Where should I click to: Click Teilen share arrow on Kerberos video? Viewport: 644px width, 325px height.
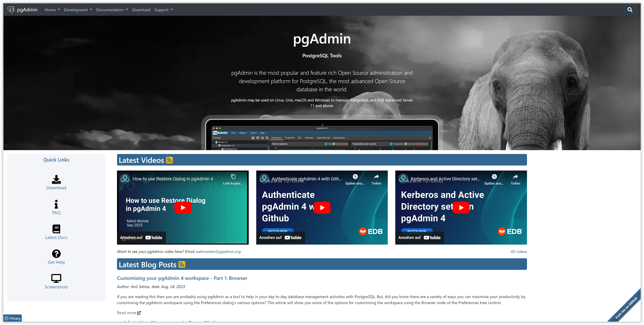[x=515, y=177]
